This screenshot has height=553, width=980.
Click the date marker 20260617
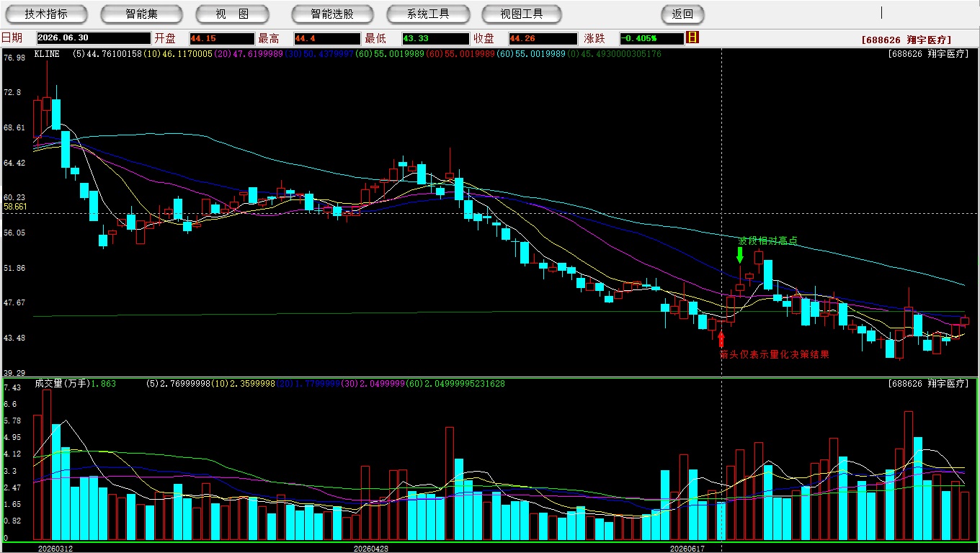pyautogui.click(x=687, y=549)
